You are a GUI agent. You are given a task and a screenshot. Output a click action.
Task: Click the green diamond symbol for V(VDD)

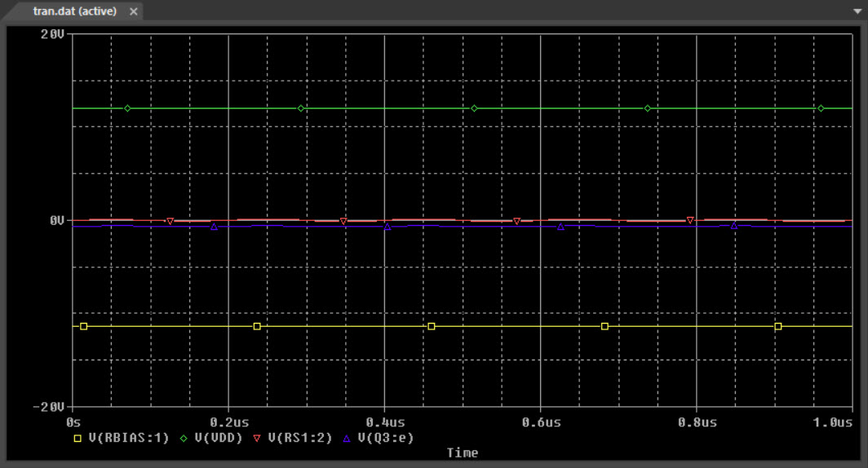point(184,438)
